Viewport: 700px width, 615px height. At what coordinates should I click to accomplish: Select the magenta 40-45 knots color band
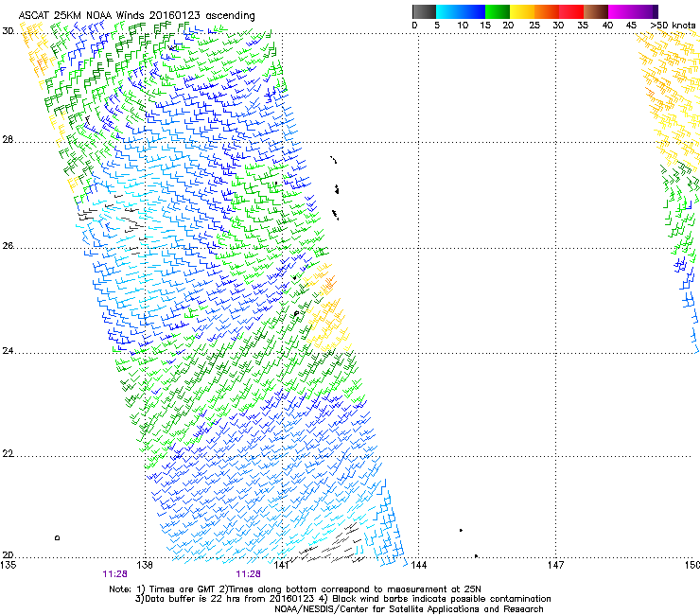click(x=621, y=11)
